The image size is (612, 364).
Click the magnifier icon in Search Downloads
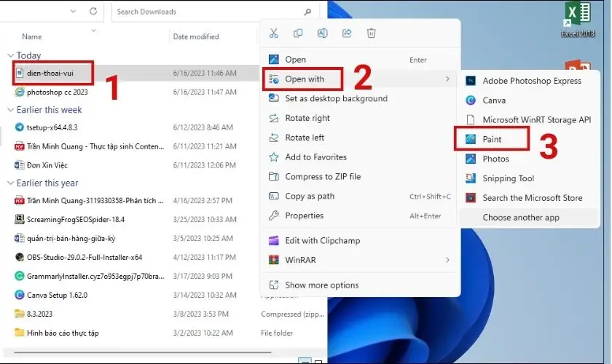pyautogui.click(x=307, y=12)
